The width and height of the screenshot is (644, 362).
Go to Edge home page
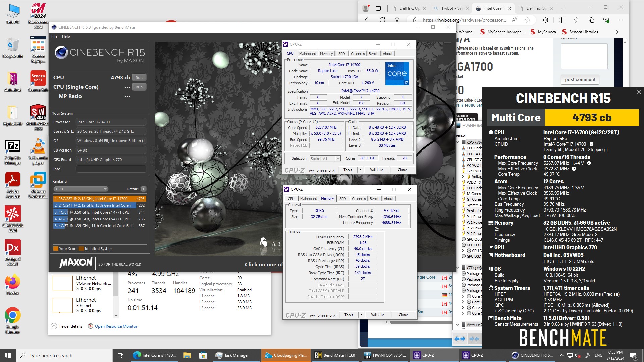click(x=397, y=20)
